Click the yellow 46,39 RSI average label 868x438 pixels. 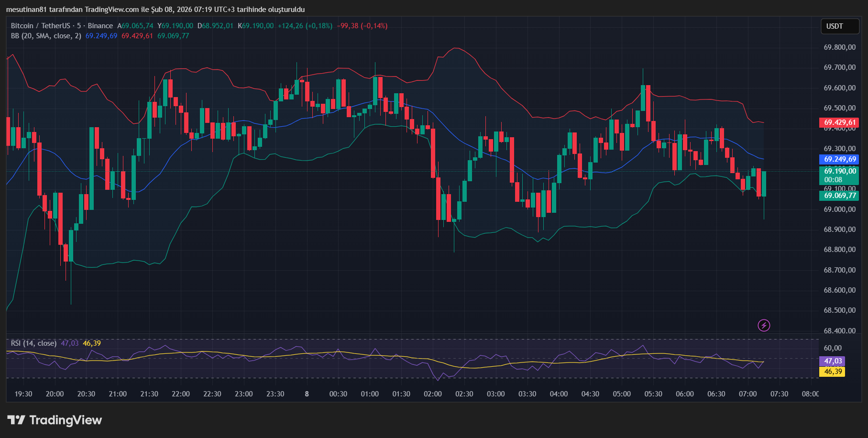(833, 372)
